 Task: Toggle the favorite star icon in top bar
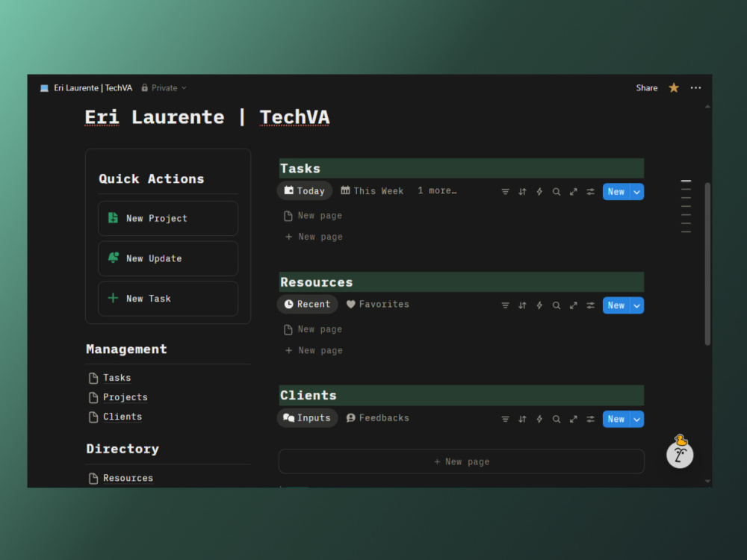tap(674, 87)
